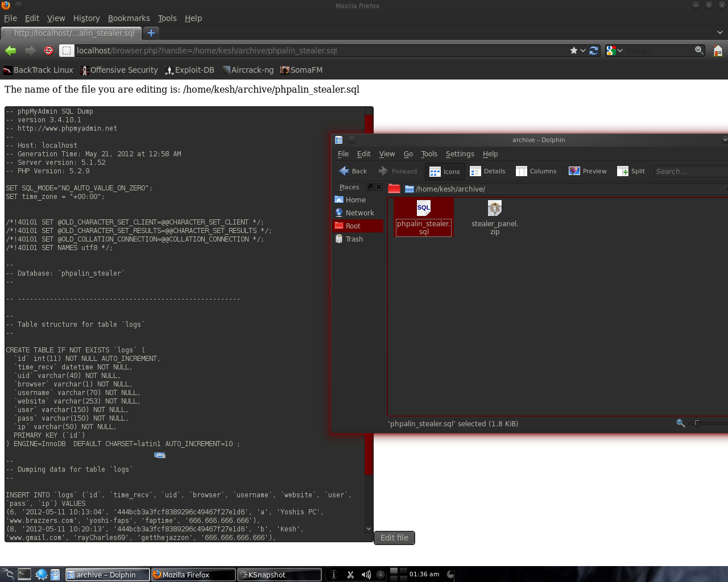Open the volume control in system tray

366,575
